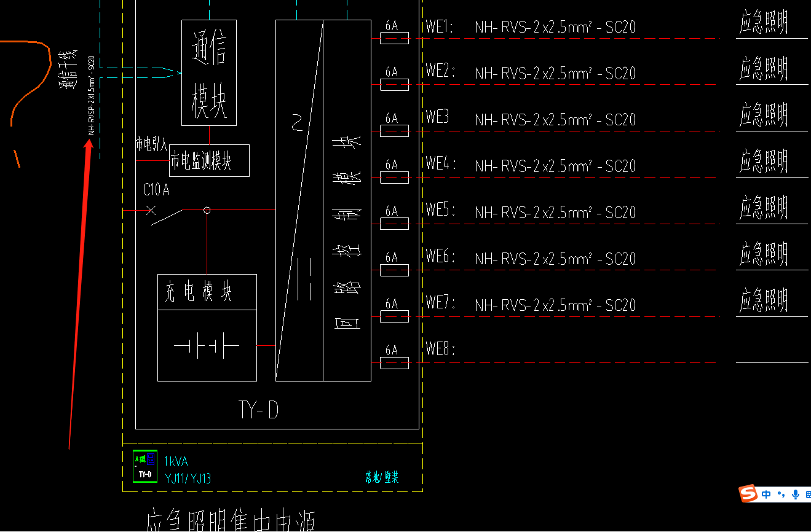Select the 通信模块 box
Image resolution: width=811 pixels, height=532 pixels.
click(209, 72)
